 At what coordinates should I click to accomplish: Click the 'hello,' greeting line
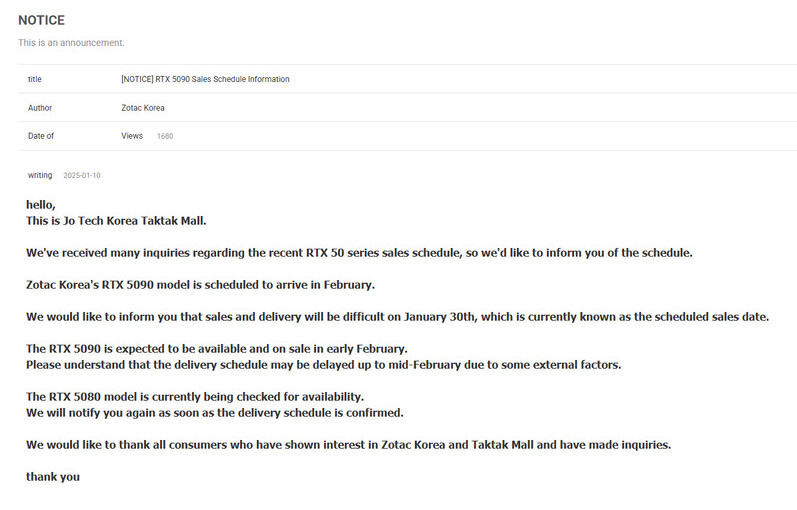pos(41,205)
